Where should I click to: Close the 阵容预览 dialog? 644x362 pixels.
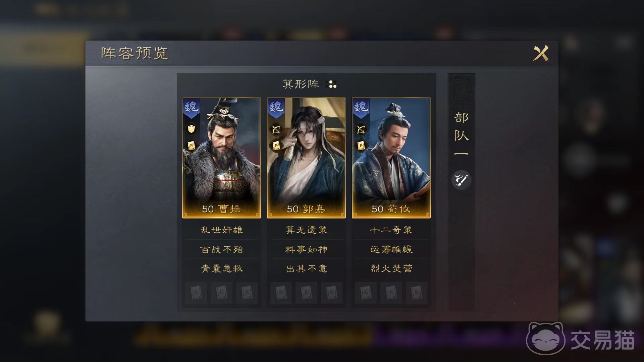pos(541,53)
